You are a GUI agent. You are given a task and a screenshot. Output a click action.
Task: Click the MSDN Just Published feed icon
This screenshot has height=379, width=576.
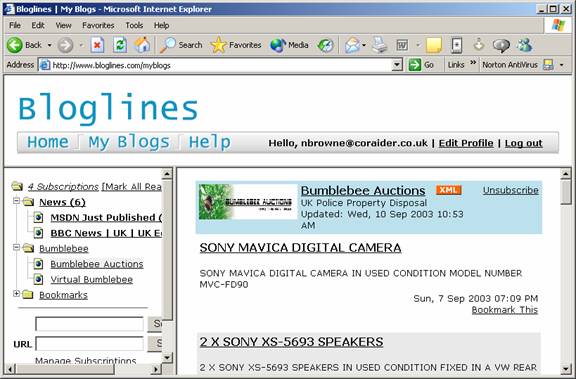tap(38, 217)
